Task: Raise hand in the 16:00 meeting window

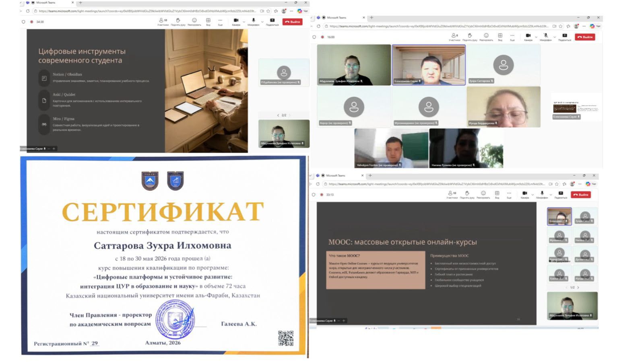Action: (470, 37)
